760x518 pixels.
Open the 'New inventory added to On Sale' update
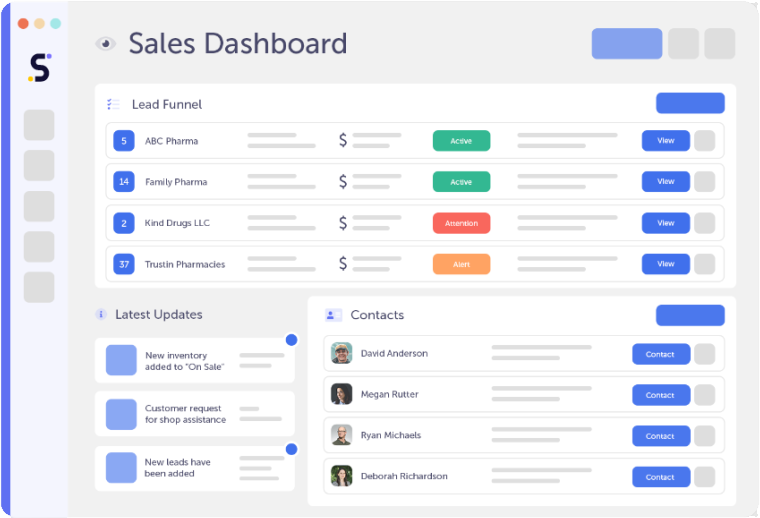coord(195,361)
